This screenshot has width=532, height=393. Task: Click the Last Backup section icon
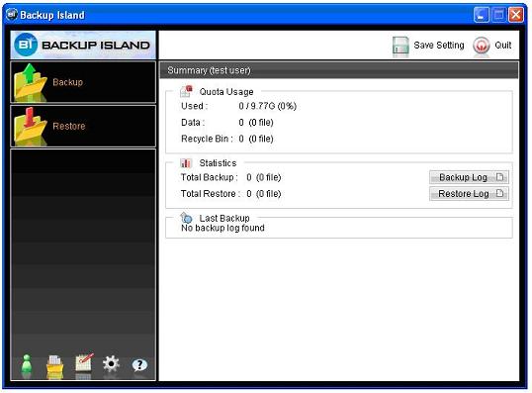[186, 218]
